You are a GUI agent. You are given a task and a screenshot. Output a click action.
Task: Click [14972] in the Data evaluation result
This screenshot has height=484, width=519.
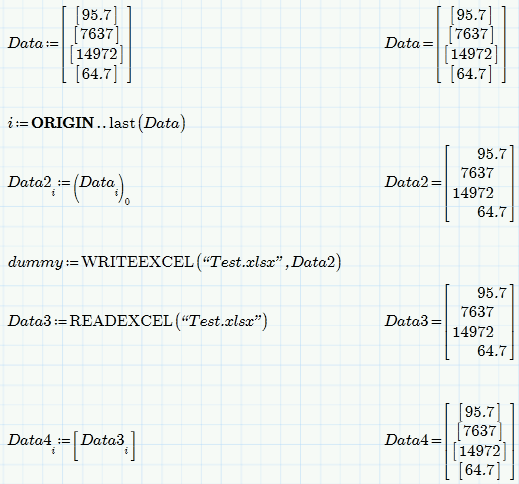click(471, 54)
